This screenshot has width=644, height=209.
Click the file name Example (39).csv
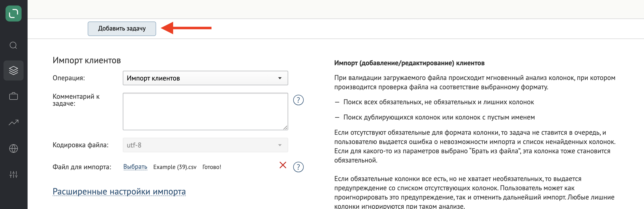[175, 167]
